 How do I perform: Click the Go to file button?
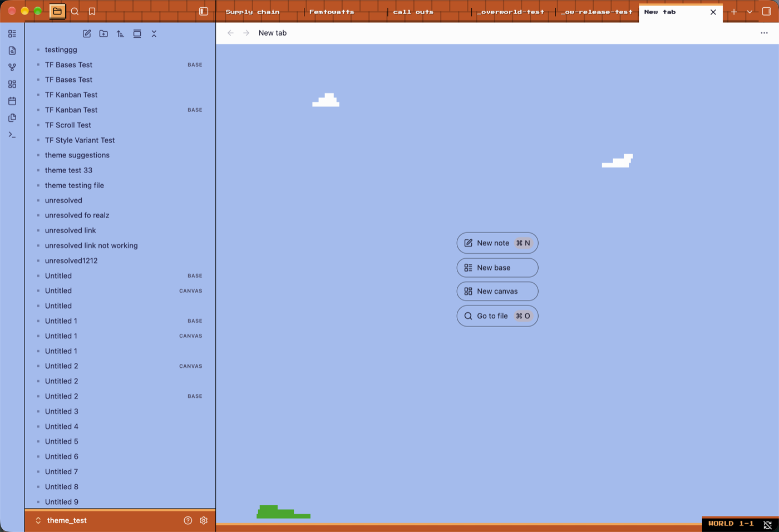pos(497,316)
